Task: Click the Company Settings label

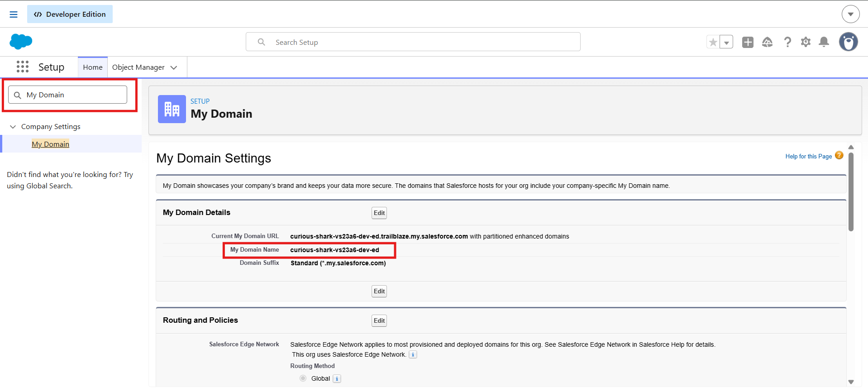Action: 51,127
